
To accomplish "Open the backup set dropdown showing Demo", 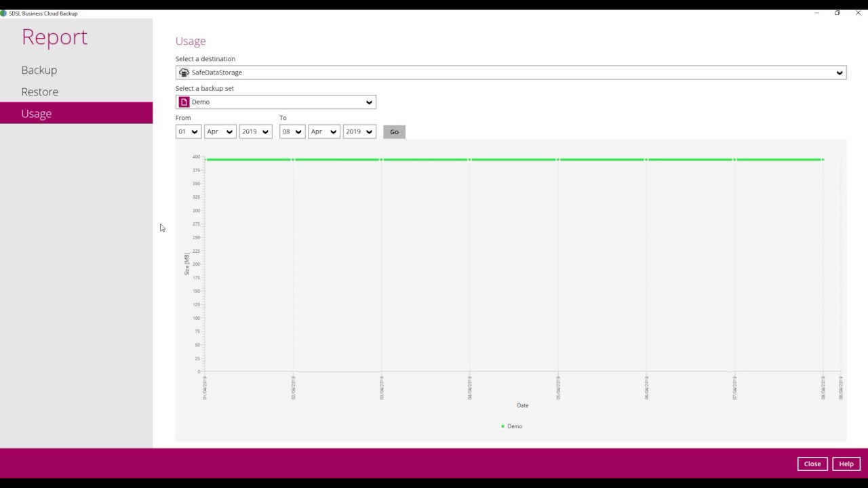I will (275, 102).
